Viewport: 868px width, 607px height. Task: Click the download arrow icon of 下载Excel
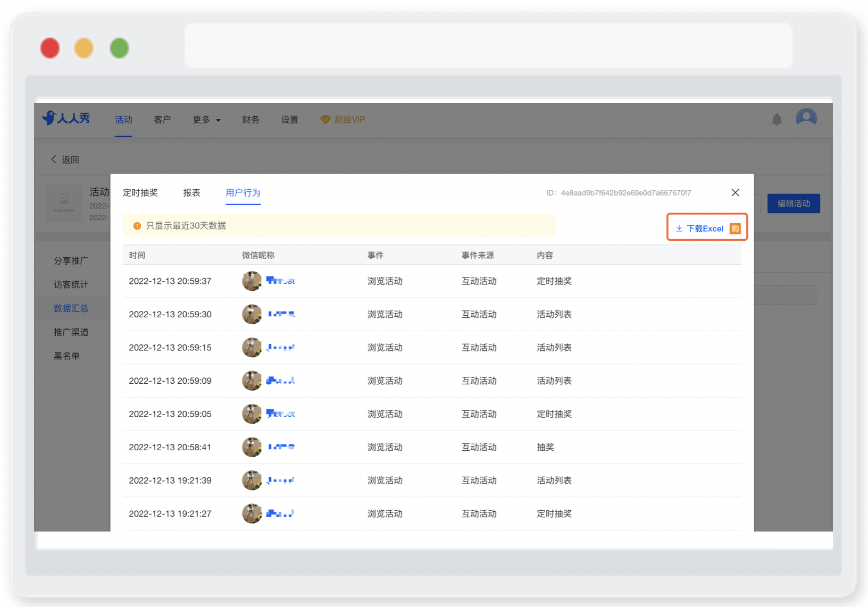tap(679, 229)
